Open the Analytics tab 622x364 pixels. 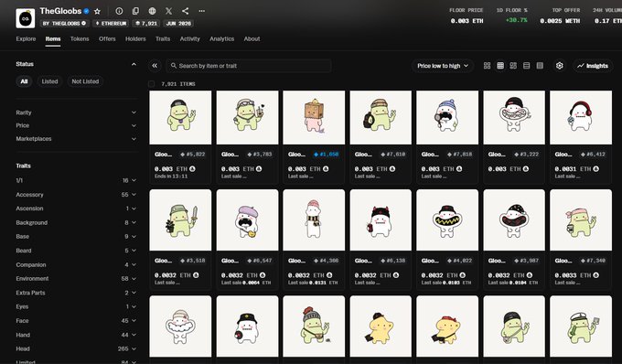tap(221, 38)
